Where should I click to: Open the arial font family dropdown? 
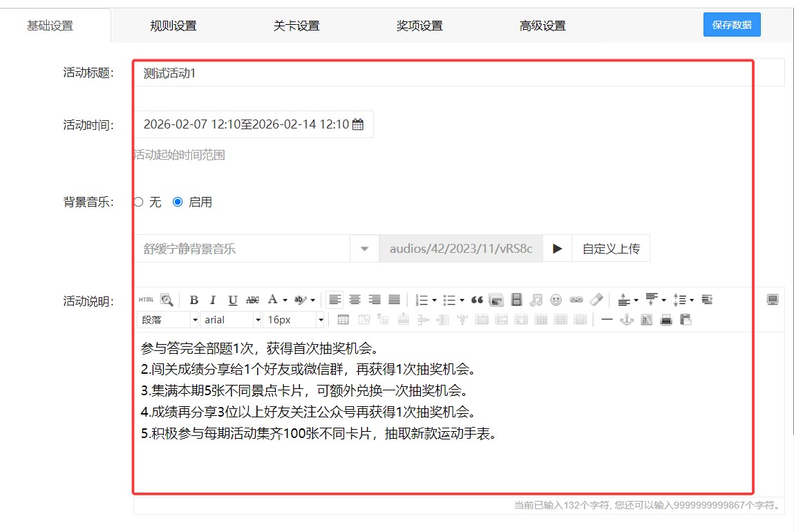point(232,320)
